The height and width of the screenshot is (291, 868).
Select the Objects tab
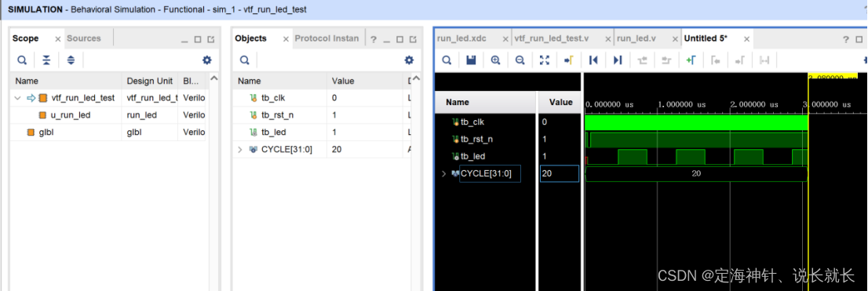251,38
